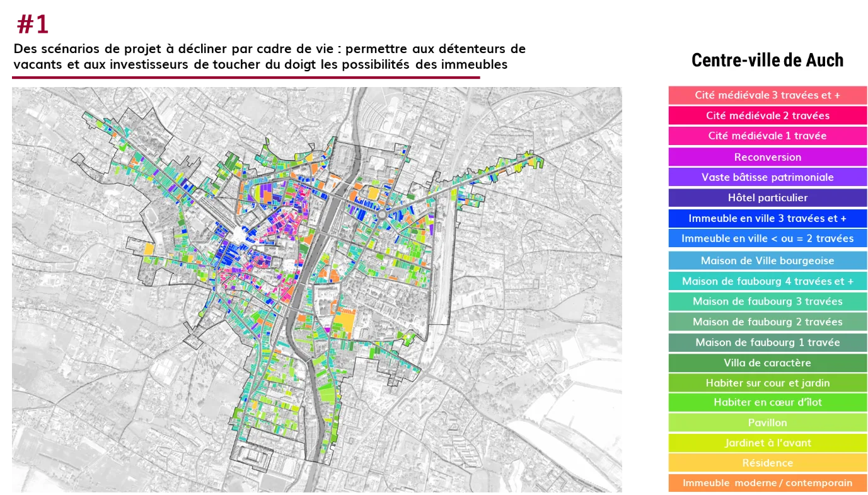Click the 'Maison de faubourg 1 travée' swatch

coord(767,342)
